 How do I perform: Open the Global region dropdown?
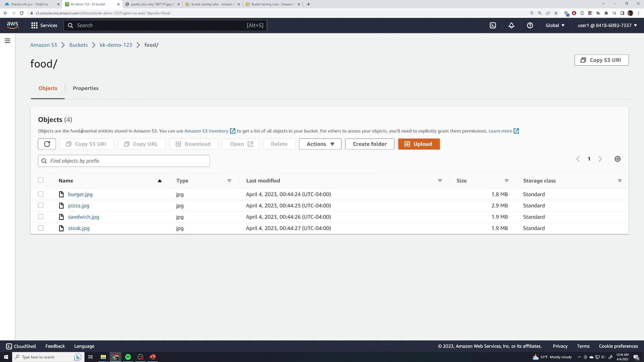555,25
